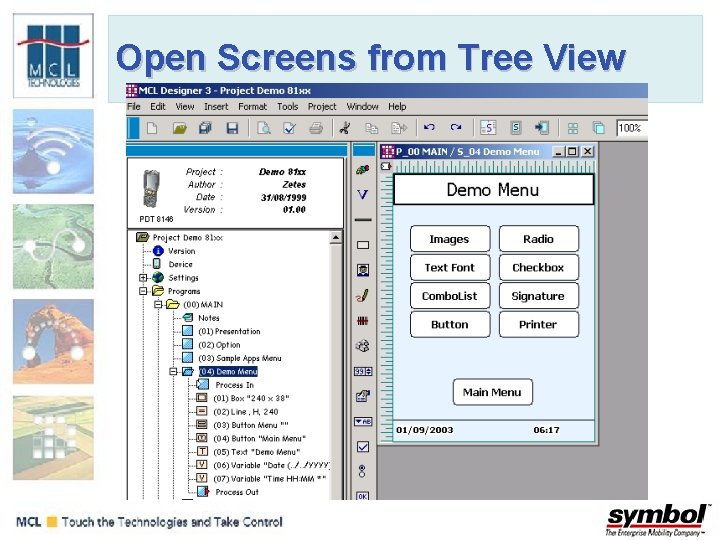Open the File menu
This screenshot has height=540, width=720.
[134, 107]
